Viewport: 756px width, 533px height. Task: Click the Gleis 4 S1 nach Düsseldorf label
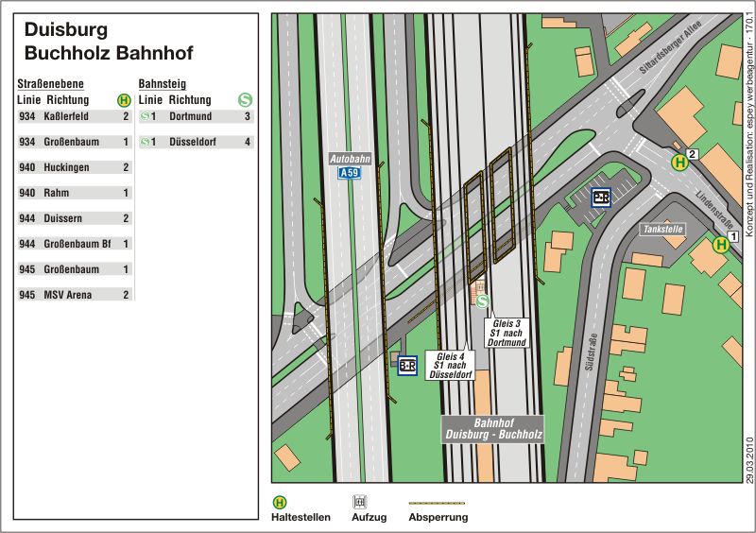point(450,365)
